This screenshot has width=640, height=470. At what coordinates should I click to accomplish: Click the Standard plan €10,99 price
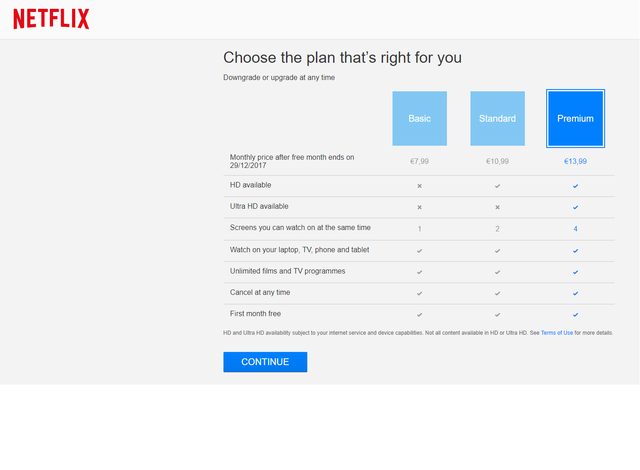tap(498, 161)
